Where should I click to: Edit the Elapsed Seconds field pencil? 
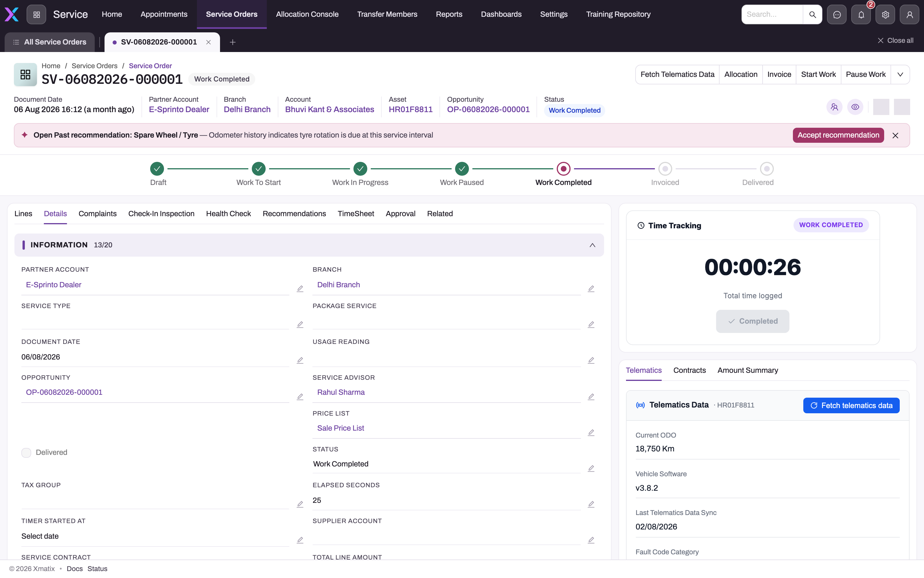591,505
